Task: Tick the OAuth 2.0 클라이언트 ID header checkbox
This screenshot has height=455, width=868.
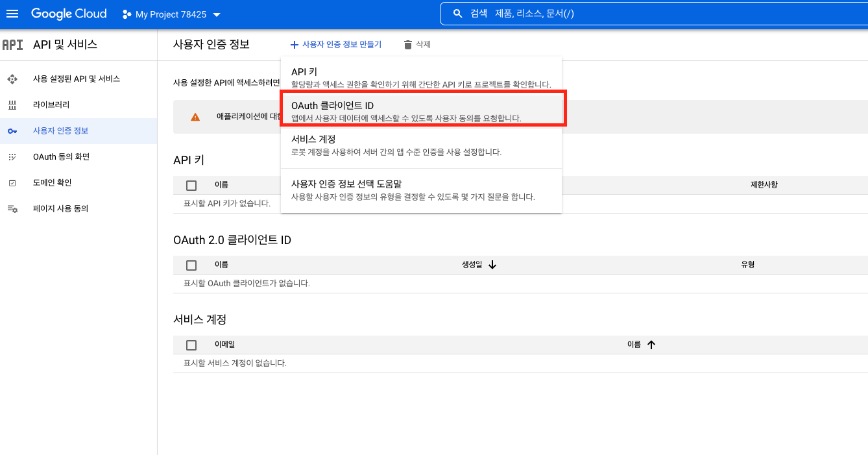Action: pyautogui.click(x=191, y=265)
